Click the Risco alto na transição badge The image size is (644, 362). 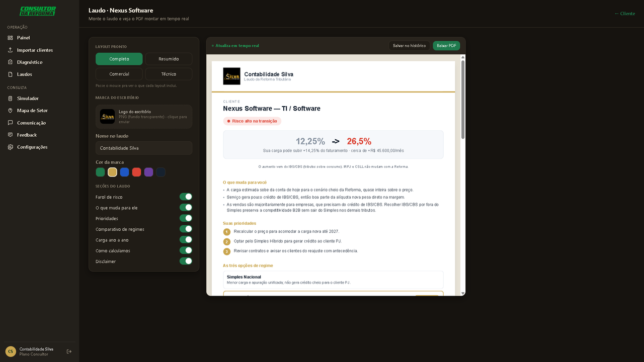252,121
